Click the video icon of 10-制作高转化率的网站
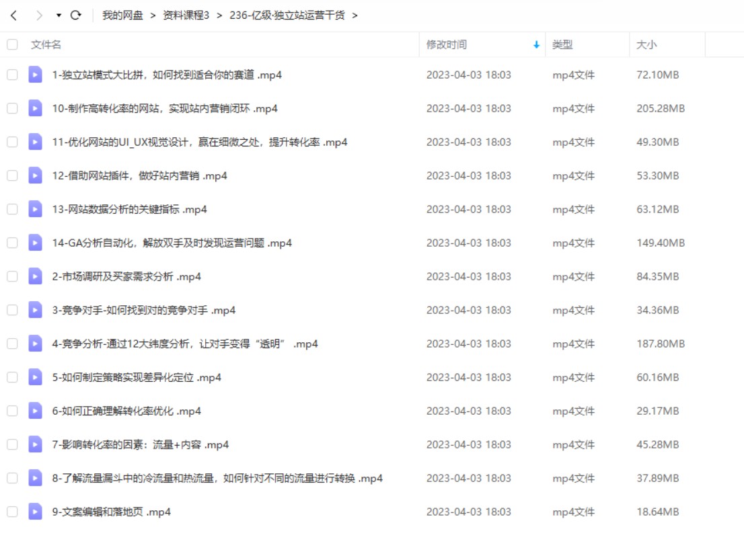 pyautogui.click(x=35, y=109)
